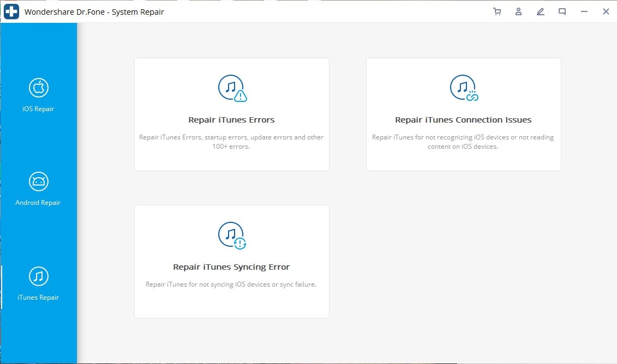The width and height of the screenshot is (617, 364).
Task: Minimize the Dr.Fone window
Action: [x=584, y=12]
